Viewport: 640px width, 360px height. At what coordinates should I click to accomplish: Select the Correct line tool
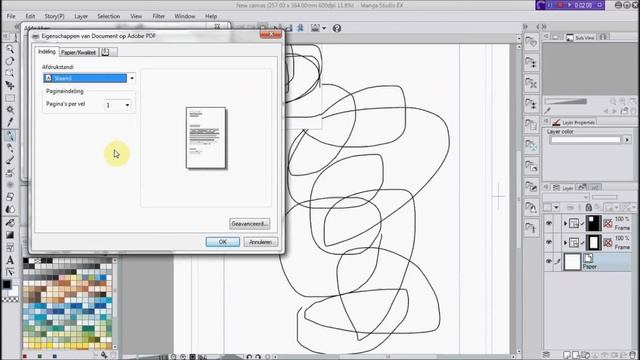[10, 272]
